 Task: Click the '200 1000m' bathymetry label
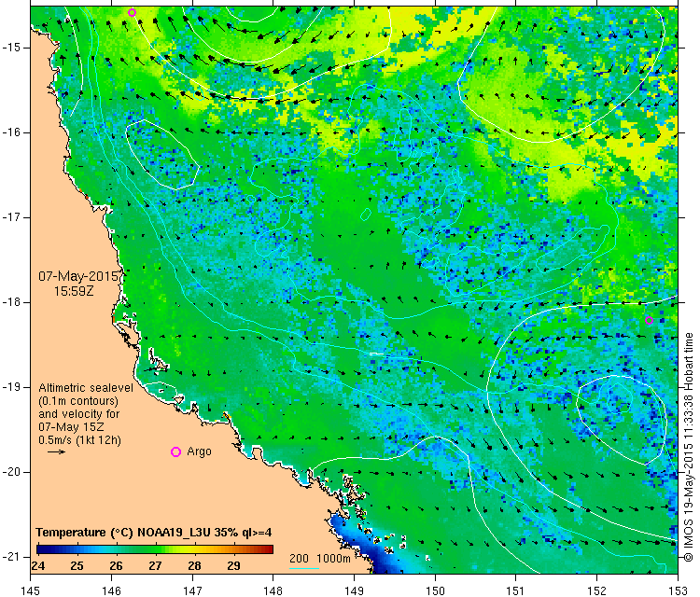pyautogui.click(x=319, y=558)
